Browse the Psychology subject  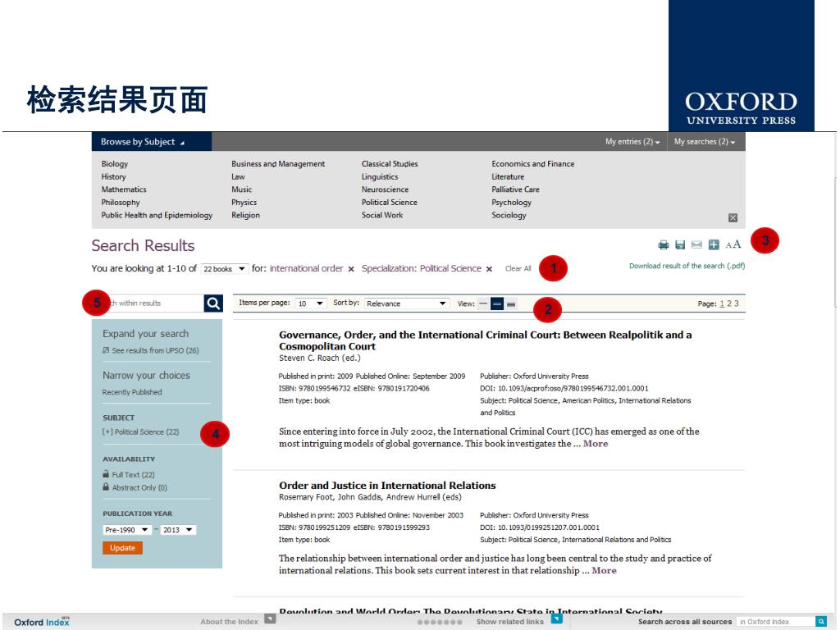pyautogui.click(x=512, y=203)
